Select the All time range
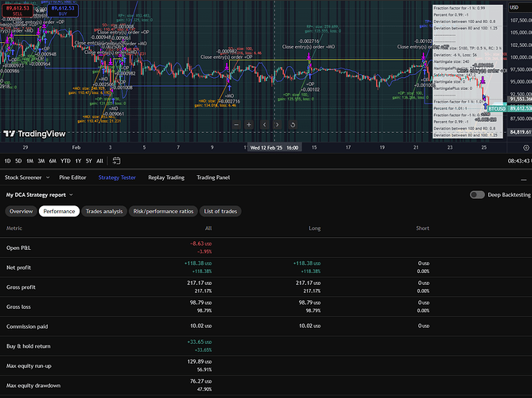This screenshot has width=532, height=398. (99, 161)
